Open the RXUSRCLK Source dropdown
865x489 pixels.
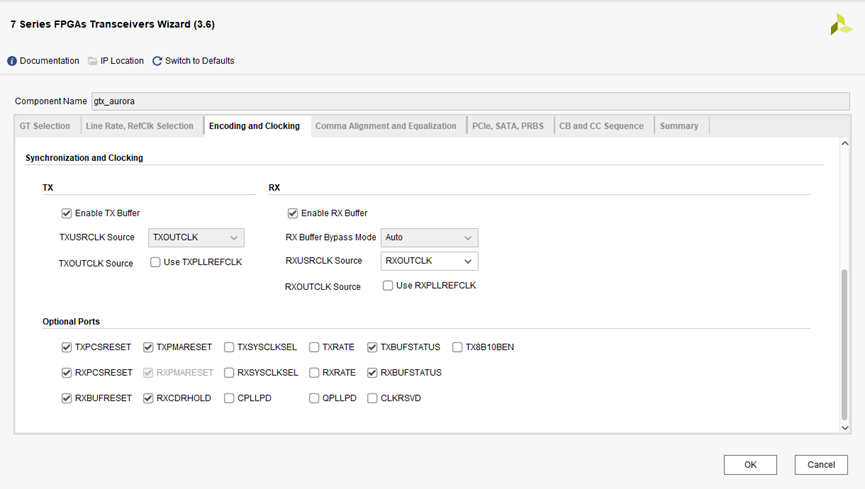click(x=429, y=261)
